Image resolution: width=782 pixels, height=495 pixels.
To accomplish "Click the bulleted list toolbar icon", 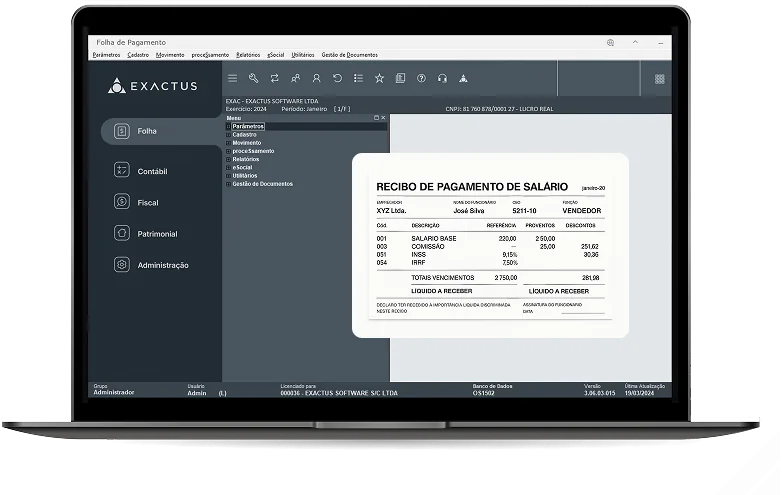I will pos(358,78).
